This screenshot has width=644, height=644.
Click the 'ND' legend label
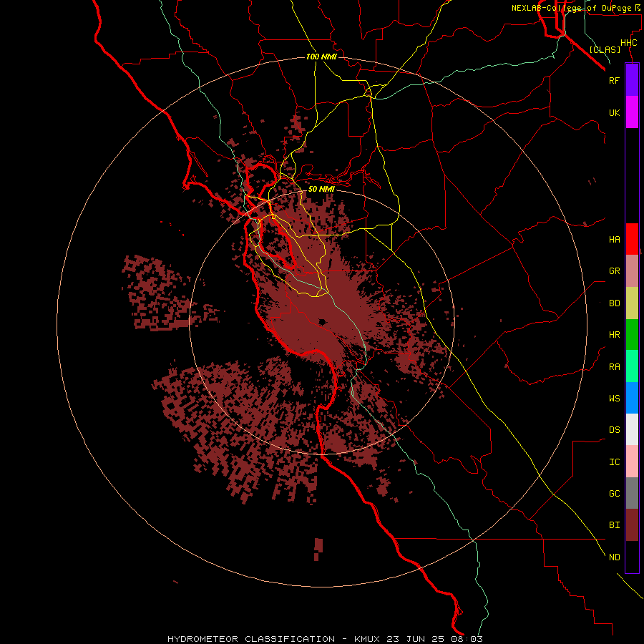click(614, 557)
